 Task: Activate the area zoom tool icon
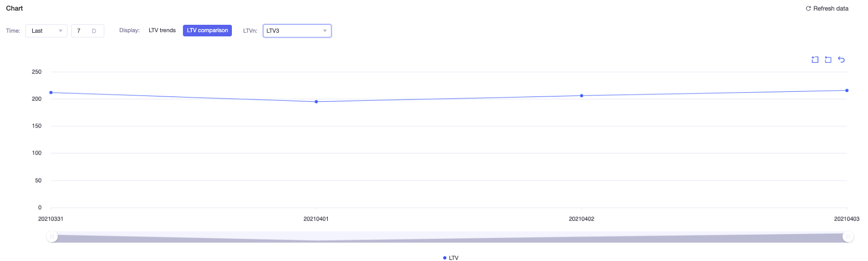pyautogui.click(x=815, y=60)
